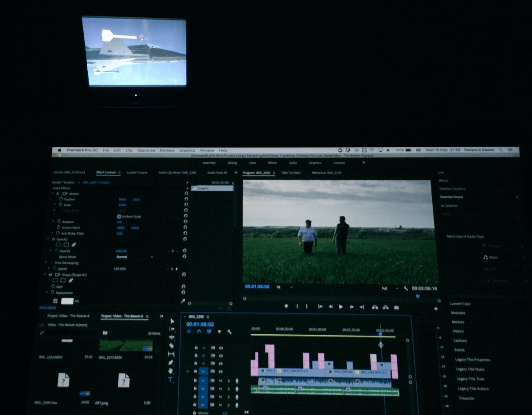532x415 pixels.
Task: Click the Mark In bracket button
Action: click(x=297, y=306)
